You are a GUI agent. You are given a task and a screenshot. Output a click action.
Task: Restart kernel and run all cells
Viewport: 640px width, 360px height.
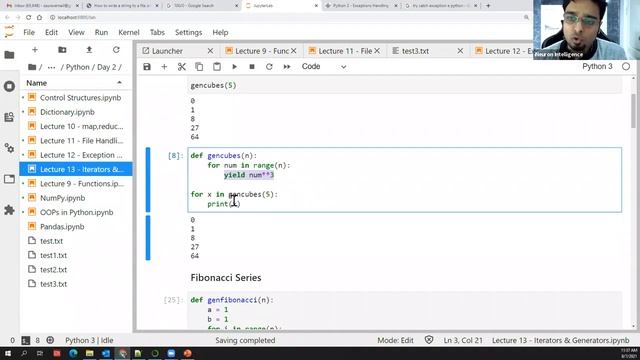tap(287, 67)
